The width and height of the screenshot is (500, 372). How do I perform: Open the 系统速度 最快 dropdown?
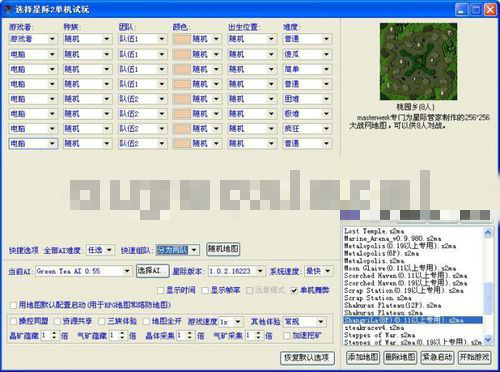[319, 271]
